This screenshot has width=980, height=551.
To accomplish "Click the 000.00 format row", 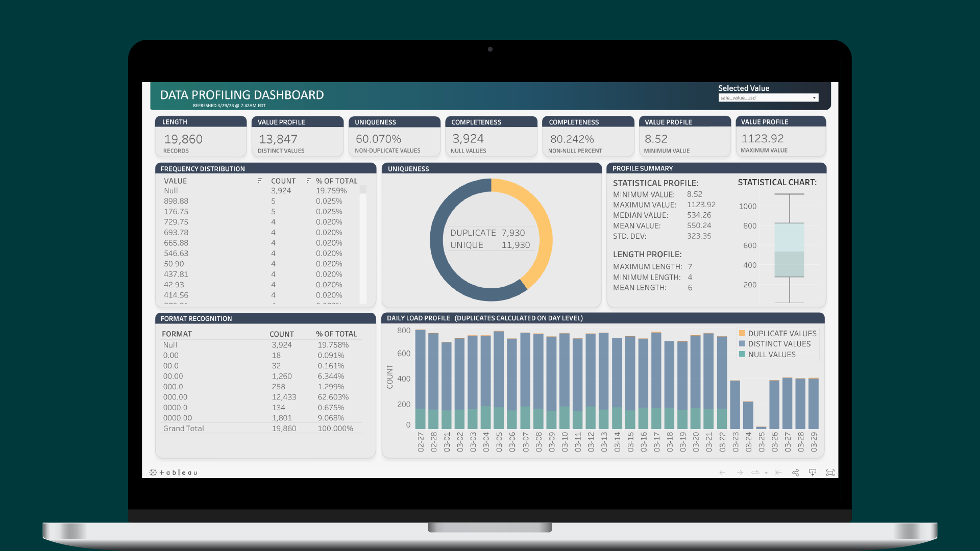I will pos(261,397).
